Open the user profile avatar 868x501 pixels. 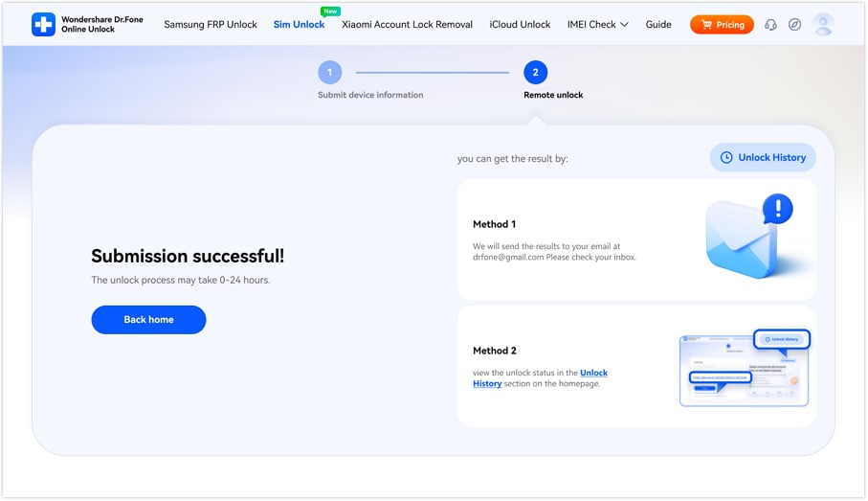[x=823, y=24]
